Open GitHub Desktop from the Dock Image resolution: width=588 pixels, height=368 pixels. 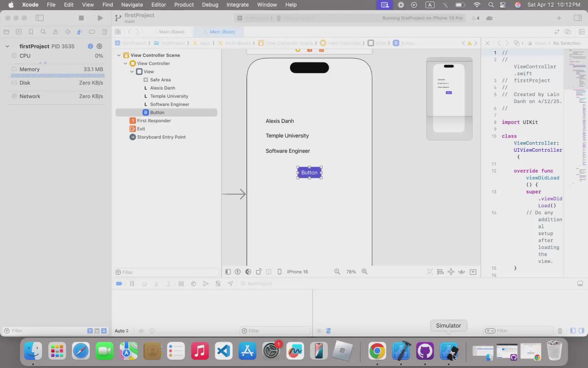pyautogui.click(x=425, y=352)
